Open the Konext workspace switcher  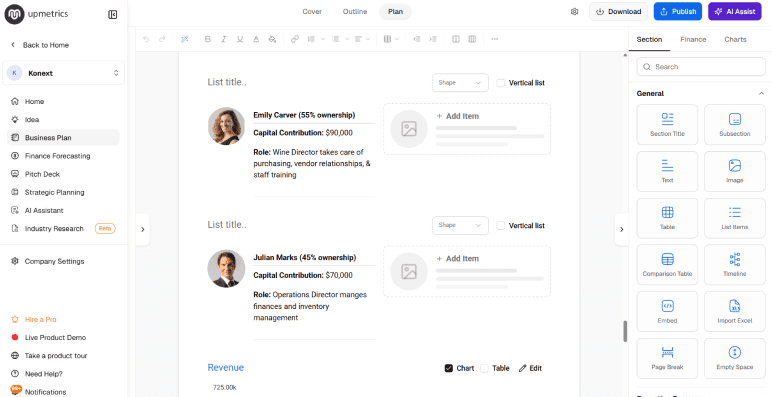(64, 73)
